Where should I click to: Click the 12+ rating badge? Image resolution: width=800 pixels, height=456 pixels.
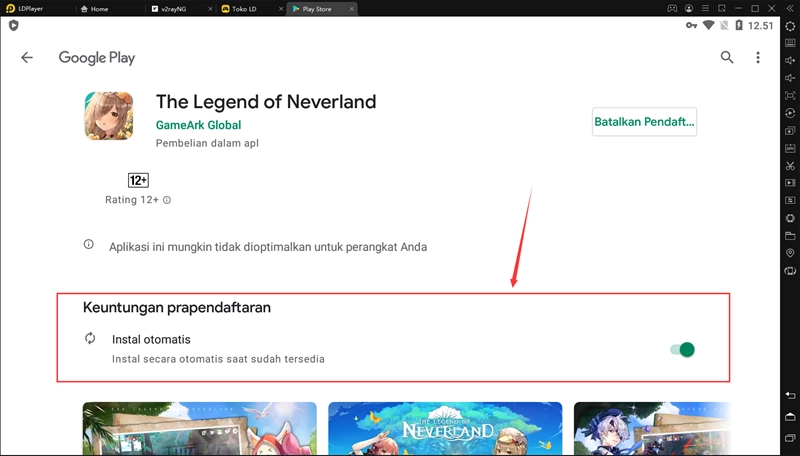[138, 180]
